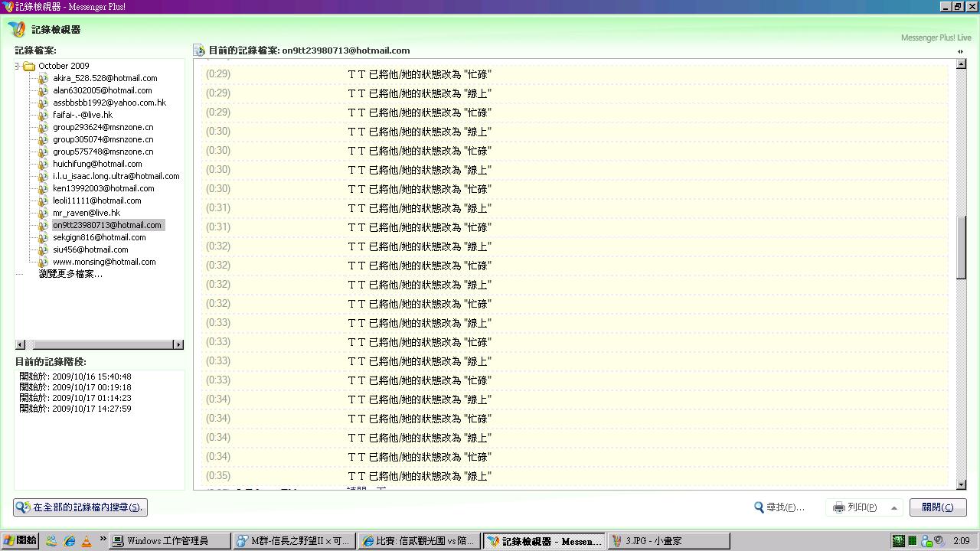Screen dimensions: 980x551
Task: Click the down arrow of the log scrollbar
Action: click(962, 484)
